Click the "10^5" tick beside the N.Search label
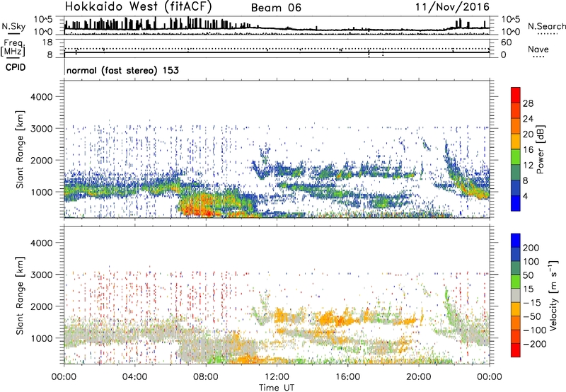 (x=510, y=20)
